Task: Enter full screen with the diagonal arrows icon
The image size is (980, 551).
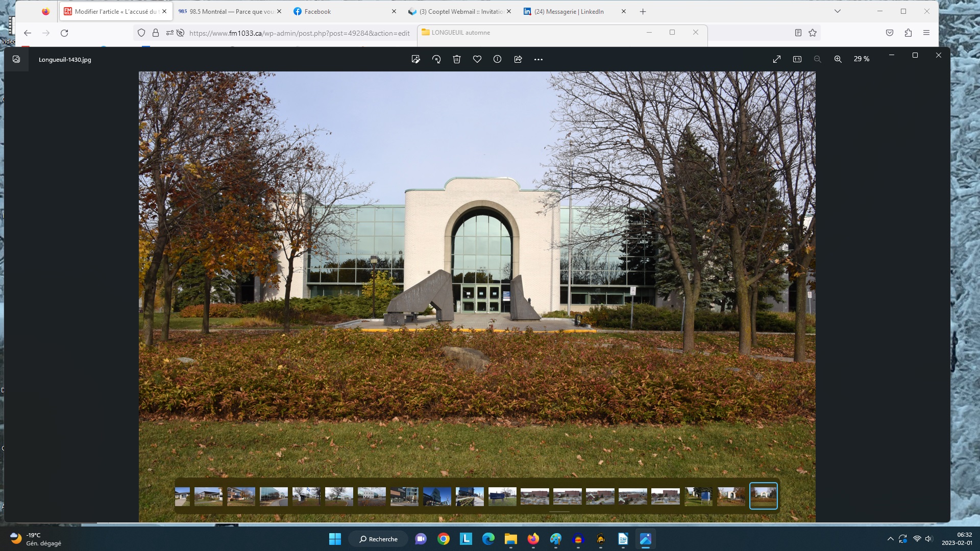Action: (x=777, y=59)
